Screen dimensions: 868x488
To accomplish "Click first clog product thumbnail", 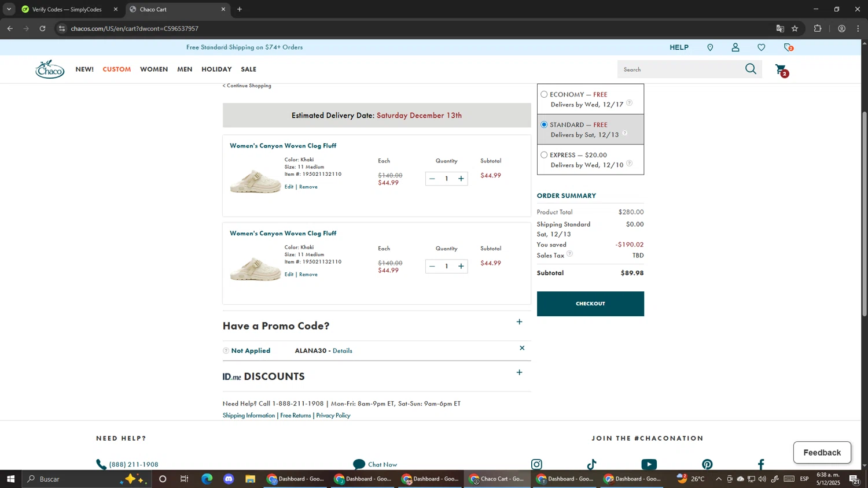I will [255, 182].
